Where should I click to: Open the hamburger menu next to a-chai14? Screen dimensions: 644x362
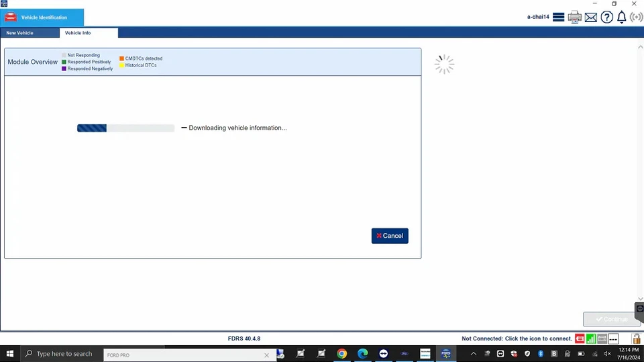[x=558, y=17]
